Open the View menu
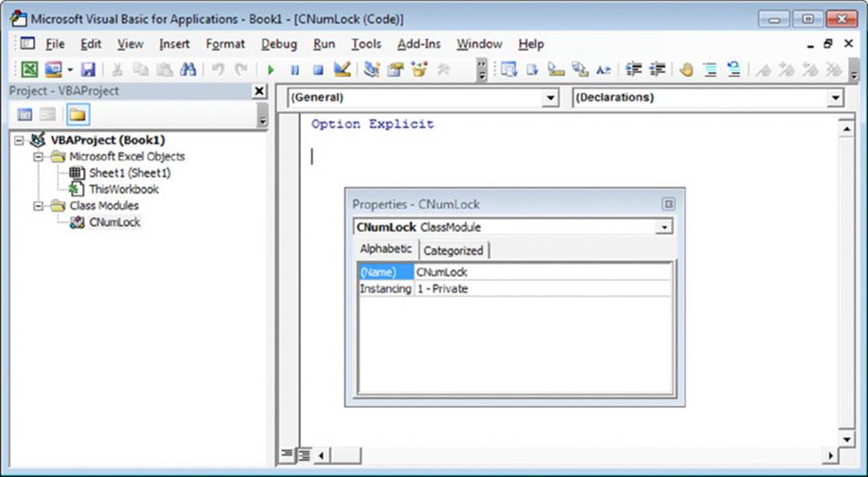The height and width of the screenshot is (477, 868). [x=130, y=43]
